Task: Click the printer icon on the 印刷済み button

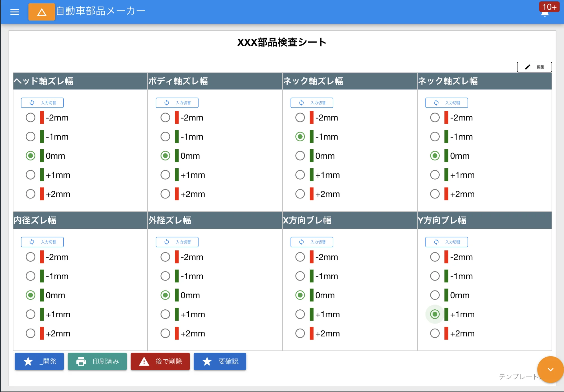Action: [81, 361]
